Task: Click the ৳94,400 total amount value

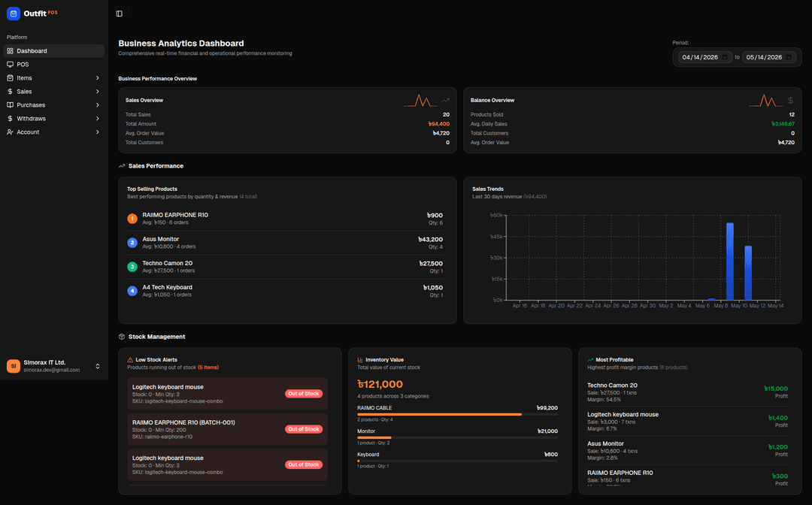Action: point(438,124)
